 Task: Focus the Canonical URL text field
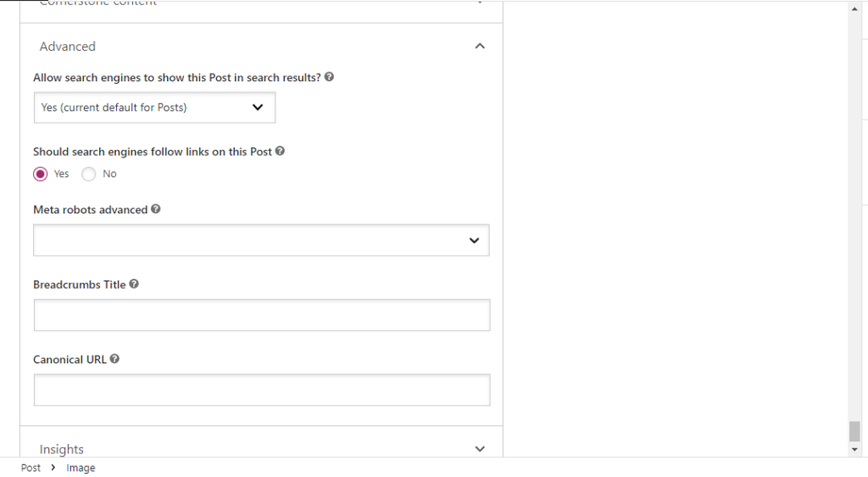point(261,390)
